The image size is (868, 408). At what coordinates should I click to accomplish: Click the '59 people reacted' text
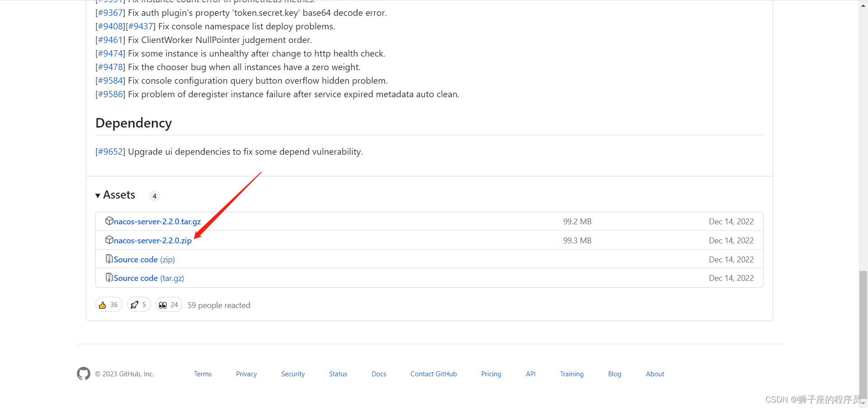[x=219, y=305]
